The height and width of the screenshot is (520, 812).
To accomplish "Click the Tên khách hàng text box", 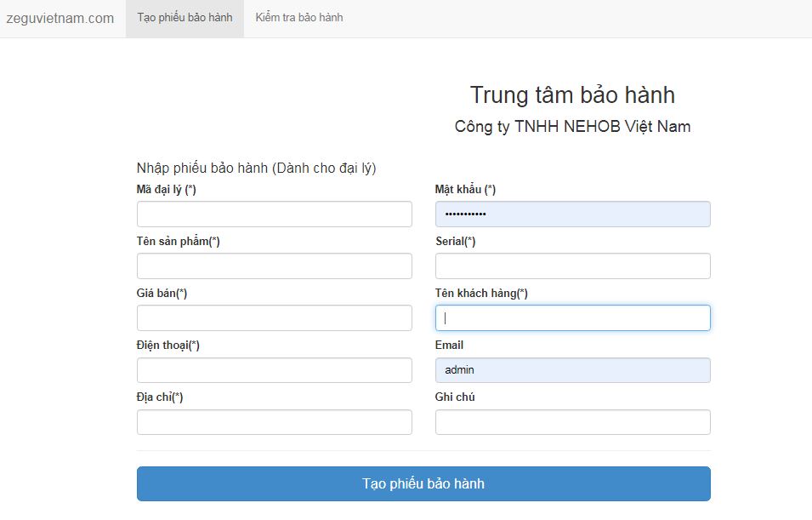I will (573, 317).
